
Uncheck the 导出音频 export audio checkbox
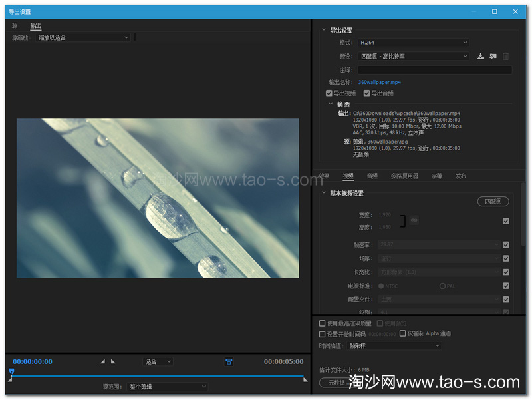click(366, 93)
